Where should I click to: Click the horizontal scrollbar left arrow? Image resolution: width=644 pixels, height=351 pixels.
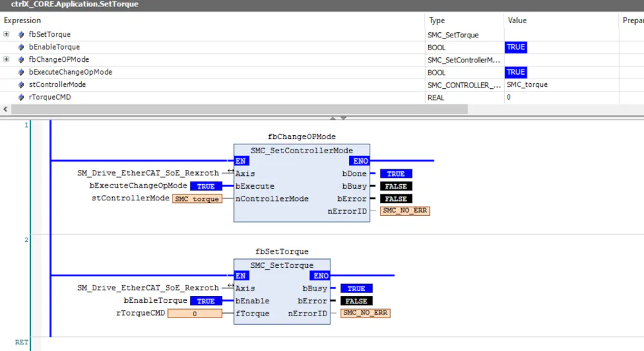click(x=5, y=109)
